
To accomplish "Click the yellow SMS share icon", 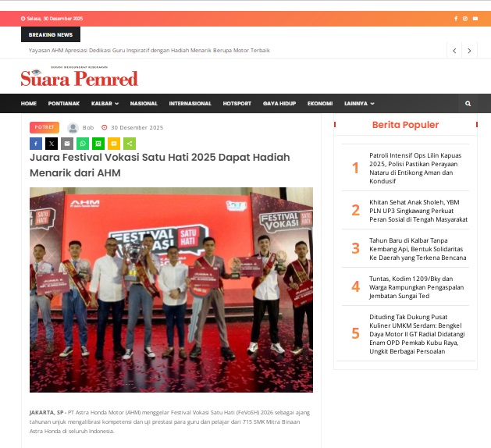I will point(114,144).
